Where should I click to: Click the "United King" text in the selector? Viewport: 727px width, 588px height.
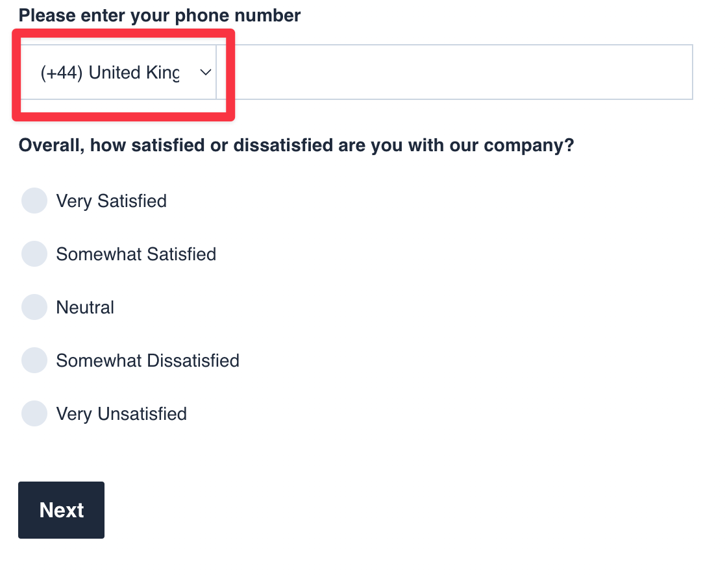[134, 73]
